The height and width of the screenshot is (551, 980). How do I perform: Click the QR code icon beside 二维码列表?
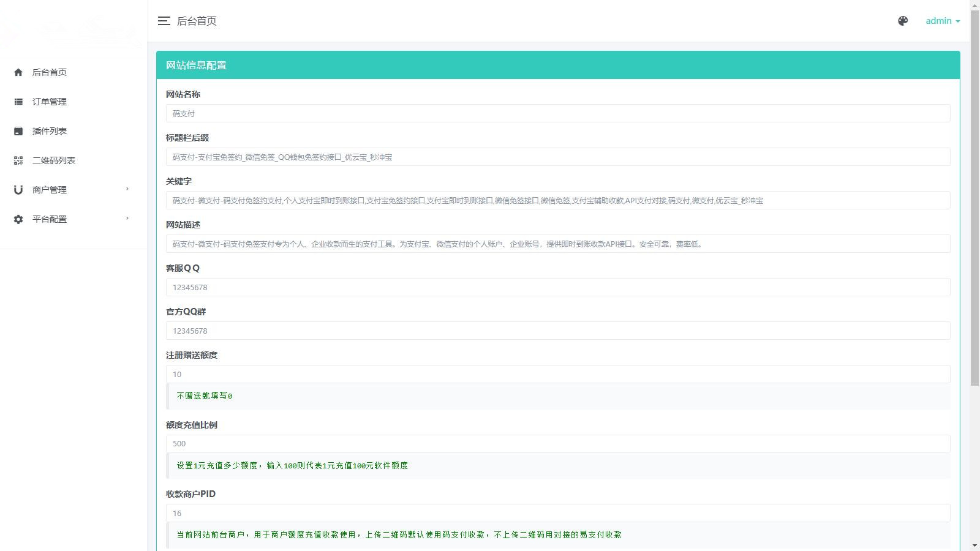[18, 160]
